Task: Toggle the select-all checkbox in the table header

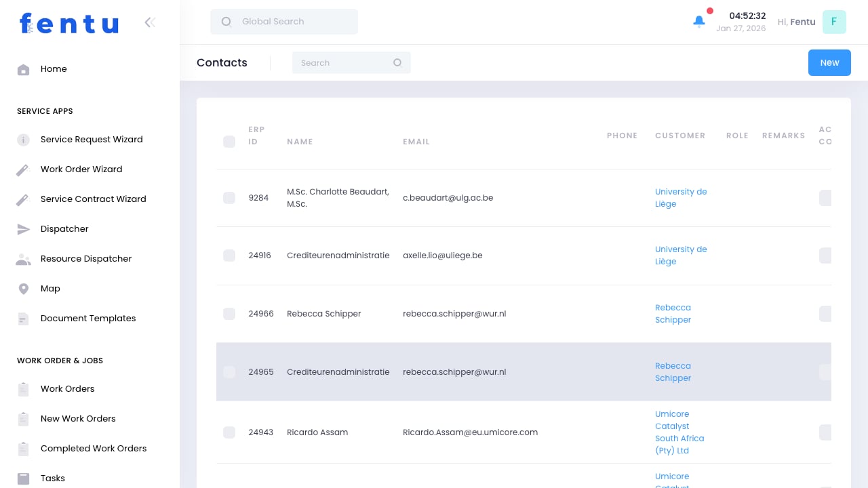Action: (229, 142)
